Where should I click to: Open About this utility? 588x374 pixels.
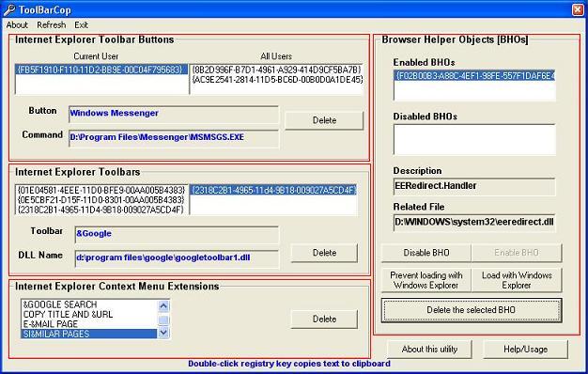429,350
